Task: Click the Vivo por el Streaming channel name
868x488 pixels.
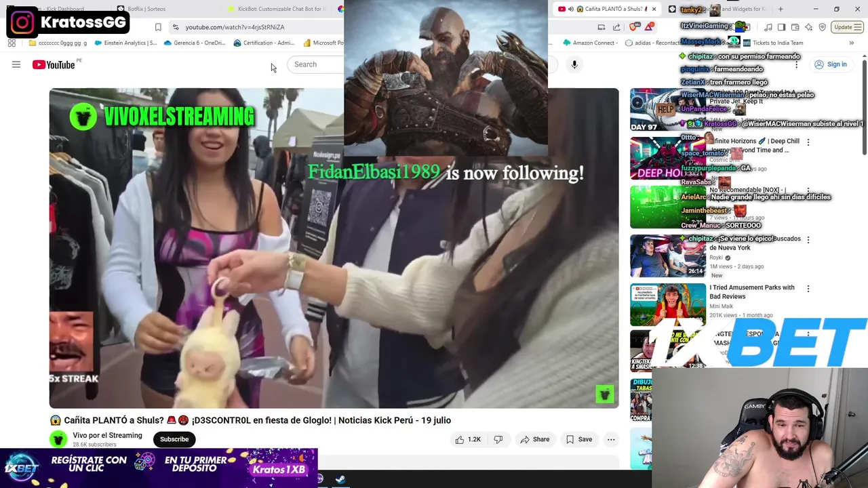Action: point(107,435)
